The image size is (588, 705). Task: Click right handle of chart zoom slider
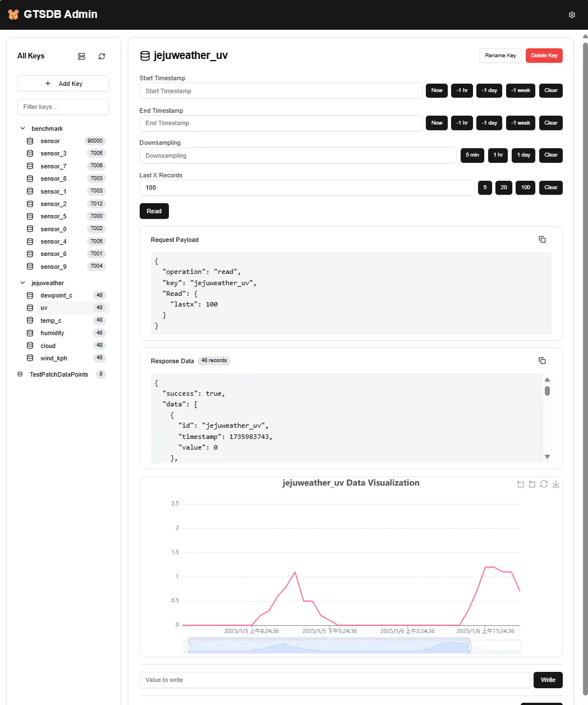470,647
